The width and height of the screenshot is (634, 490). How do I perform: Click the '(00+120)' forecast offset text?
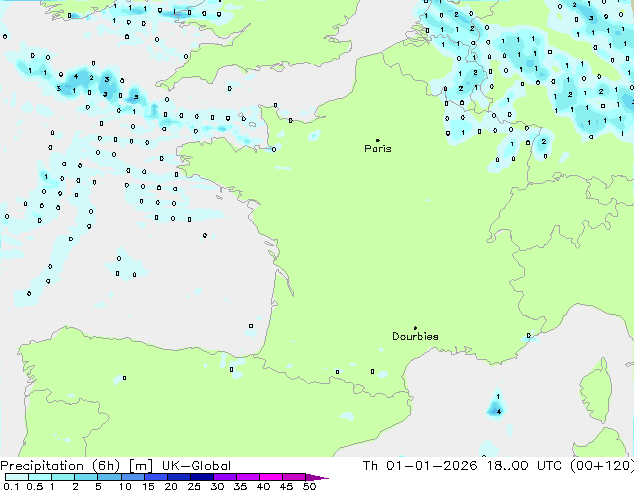[x=602, y=466]
